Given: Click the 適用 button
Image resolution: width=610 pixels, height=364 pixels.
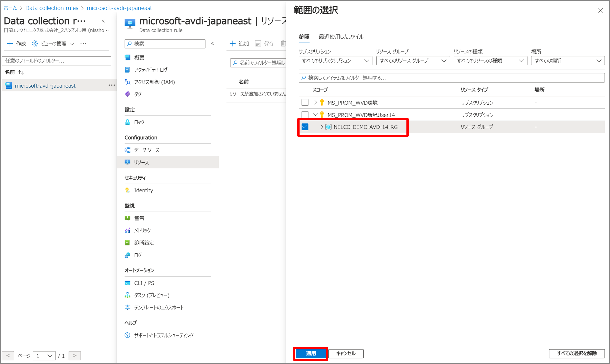Looking at the screenshot, I should (310, 354).
